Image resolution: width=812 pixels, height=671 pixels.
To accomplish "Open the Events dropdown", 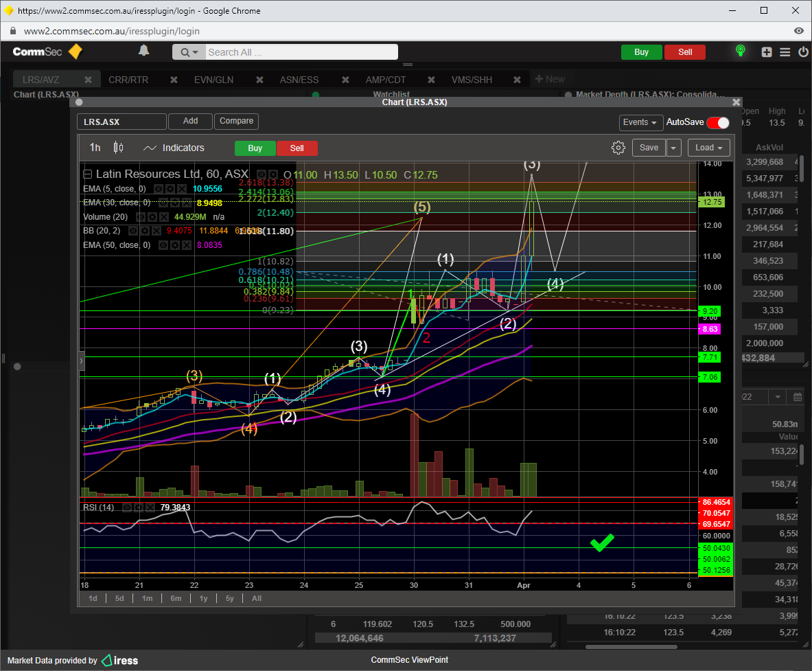I will coord(640,122).
